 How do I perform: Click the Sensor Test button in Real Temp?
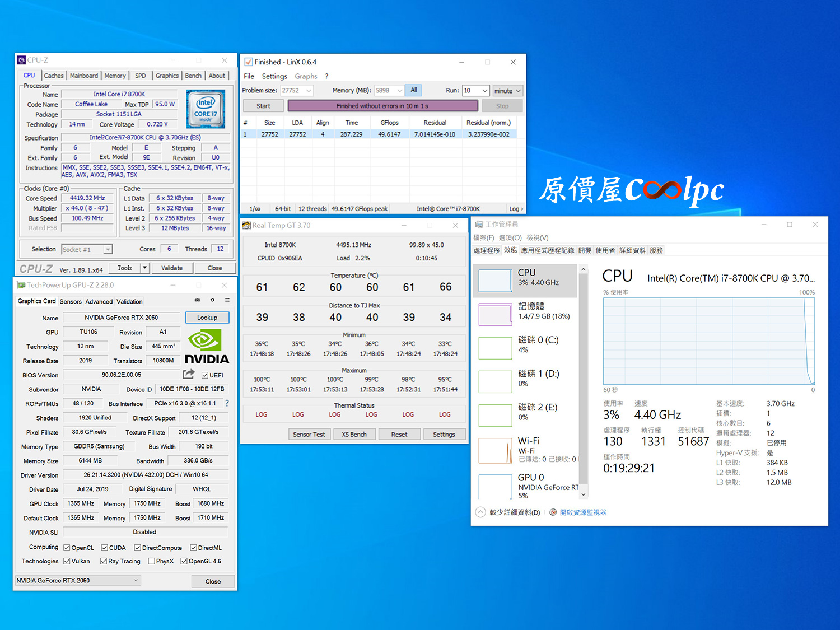pos(309,434)
